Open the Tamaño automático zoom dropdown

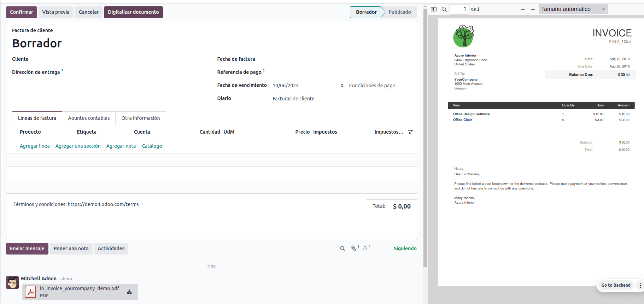click(x=573, y=9)
